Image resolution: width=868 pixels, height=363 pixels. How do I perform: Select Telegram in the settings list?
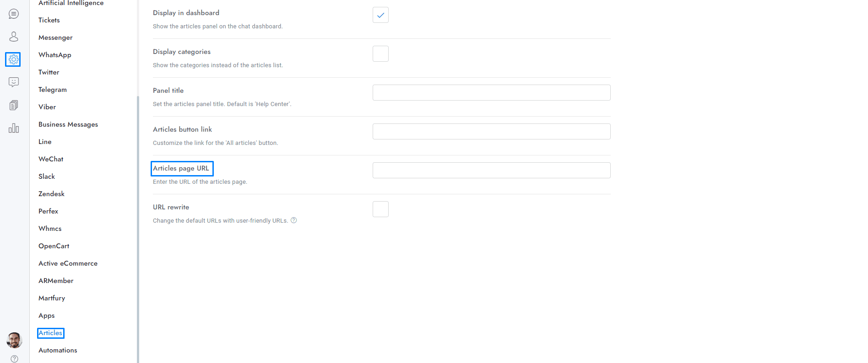click(53, 90)
